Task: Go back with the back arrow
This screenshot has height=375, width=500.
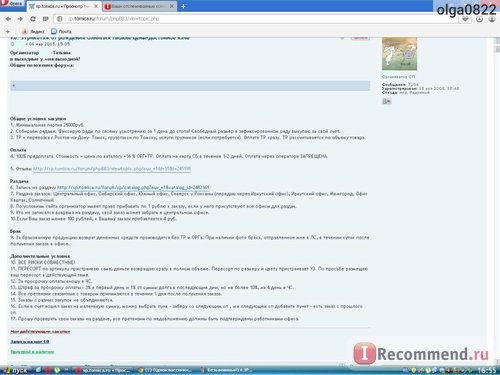Action: pyautogui.click(x=8, y=19)
